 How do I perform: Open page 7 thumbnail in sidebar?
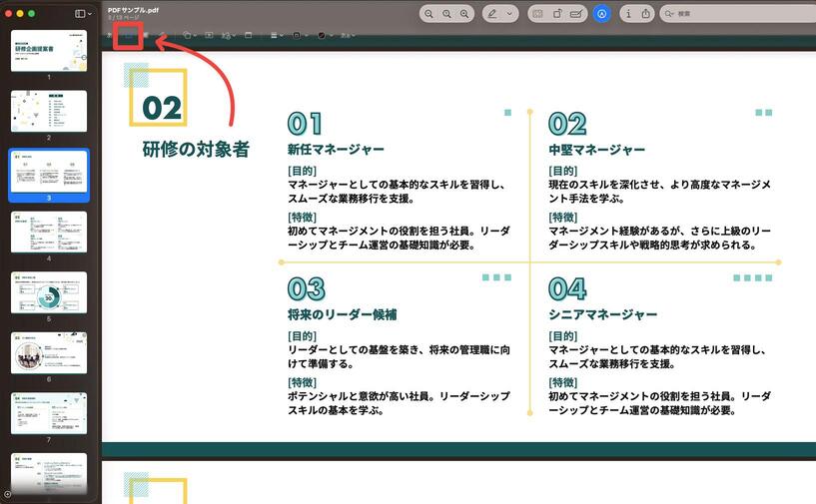click(x=49, y=413)
